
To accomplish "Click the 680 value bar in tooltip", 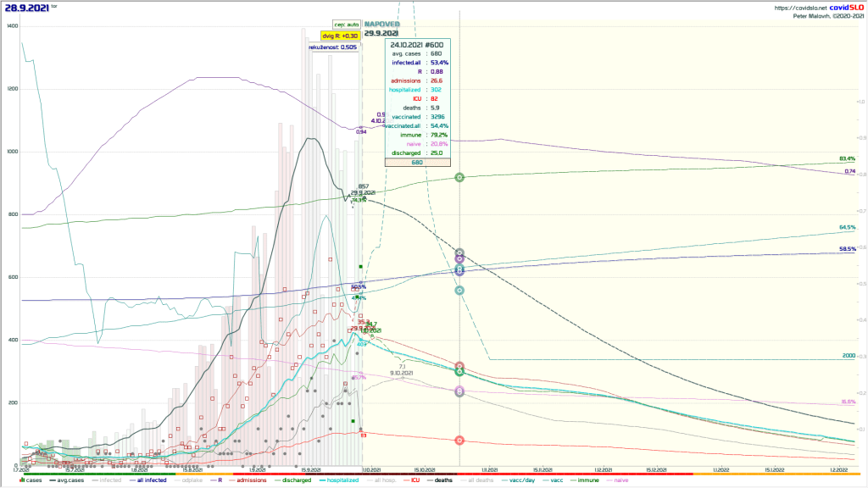I will [417, 162].
